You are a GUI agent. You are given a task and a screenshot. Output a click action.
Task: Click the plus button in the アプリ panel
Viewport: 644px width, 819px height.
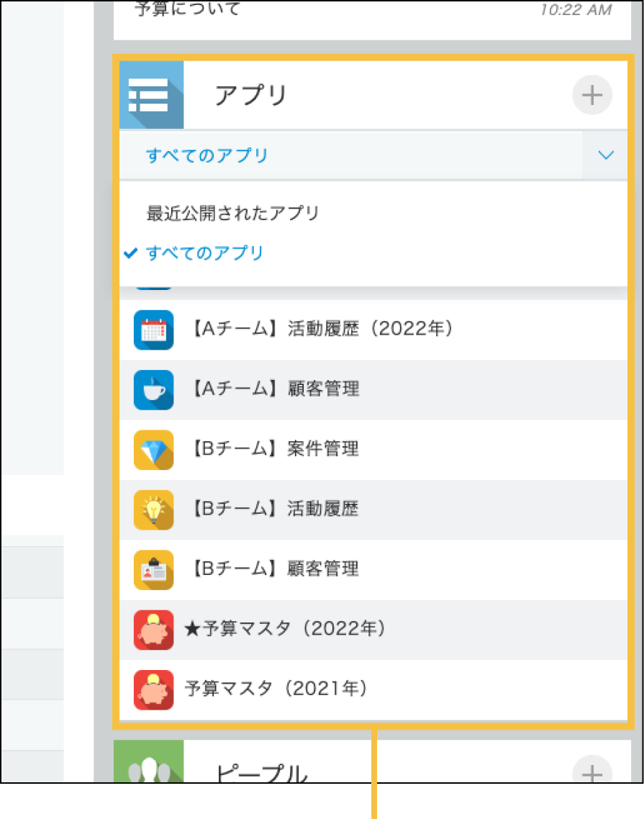(591, 94)
